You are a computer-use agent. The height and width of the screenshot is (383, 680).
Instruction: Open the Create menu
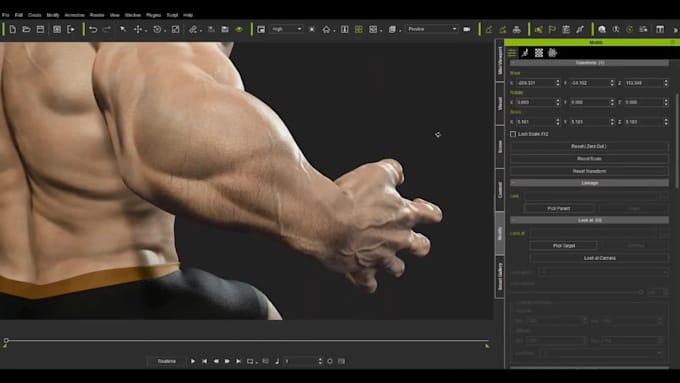pos(34,15)
